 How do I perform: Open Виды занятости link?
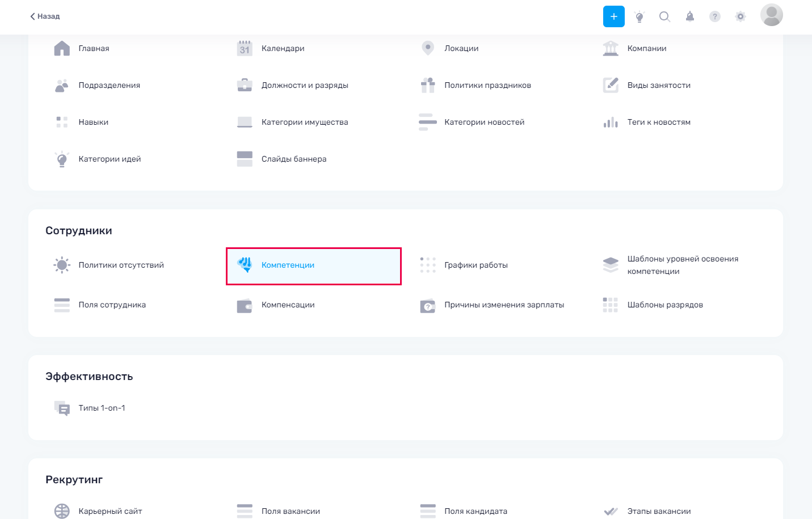[x=659, y=85]
